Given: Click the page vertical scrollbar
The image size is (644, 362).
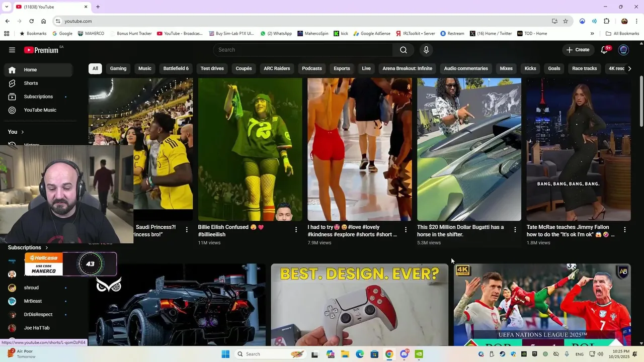Looking at the screenshot, I should coord(641,101).
